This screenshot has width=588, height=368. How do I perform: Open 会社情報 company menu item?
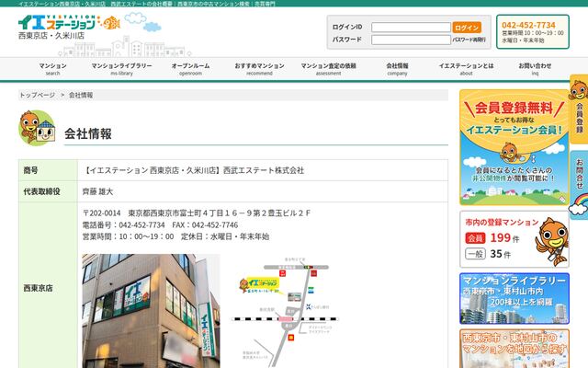[x=397, y=69]
